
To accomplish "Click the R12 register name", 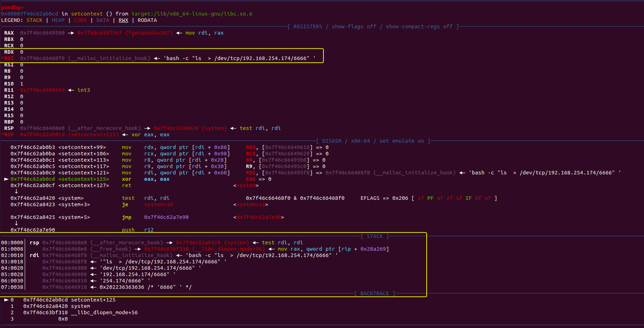I will pyautogui.click(x=9, y=96).
